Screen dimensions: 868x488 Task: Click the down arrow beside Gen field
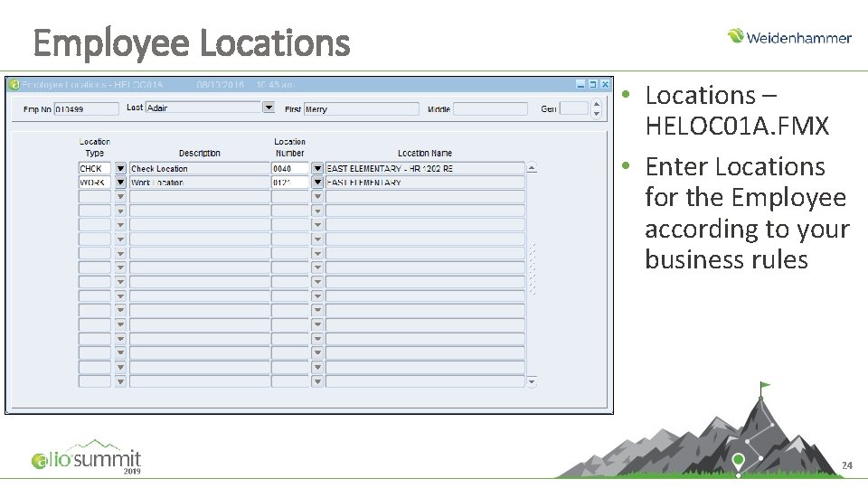tap(596, 114)
